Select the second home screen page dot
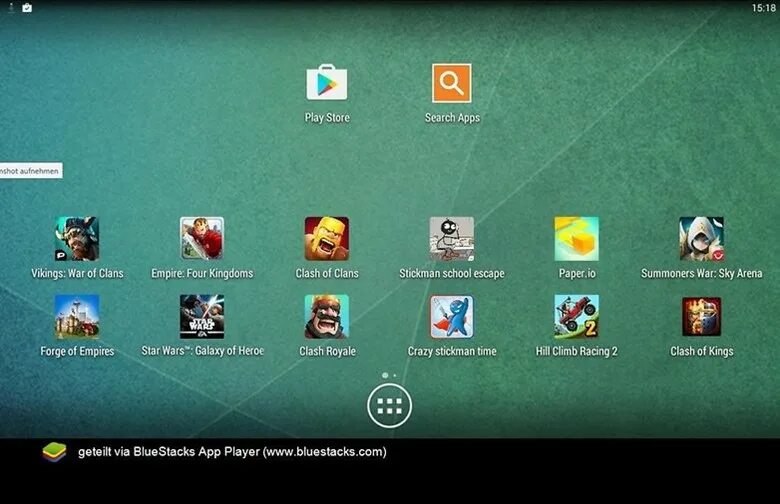The width and height of the screenshot is (780, 504). point(395,376)
